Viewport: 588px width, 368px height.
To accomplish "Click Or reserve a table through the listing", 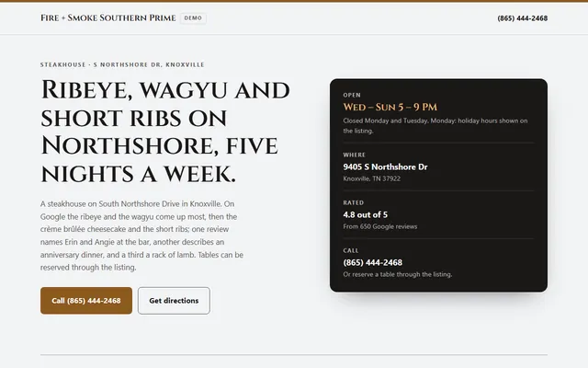I will (x=398, y=274).
